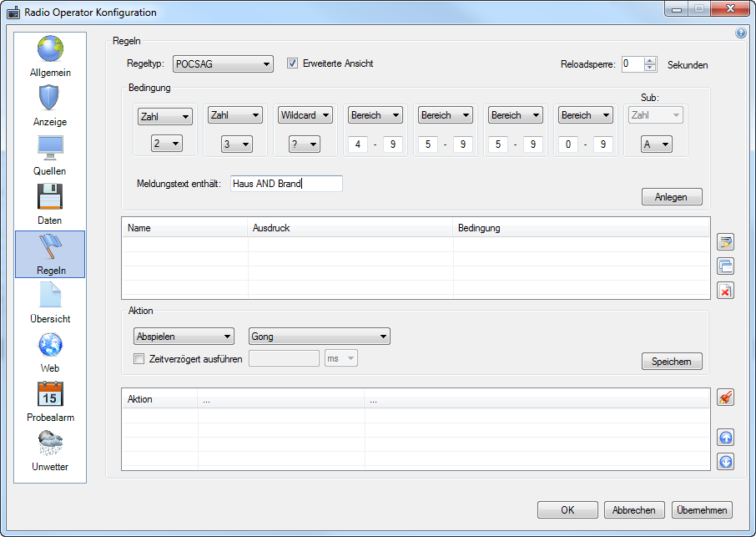Select the Quellen monitor icon

tap(50, 148)
